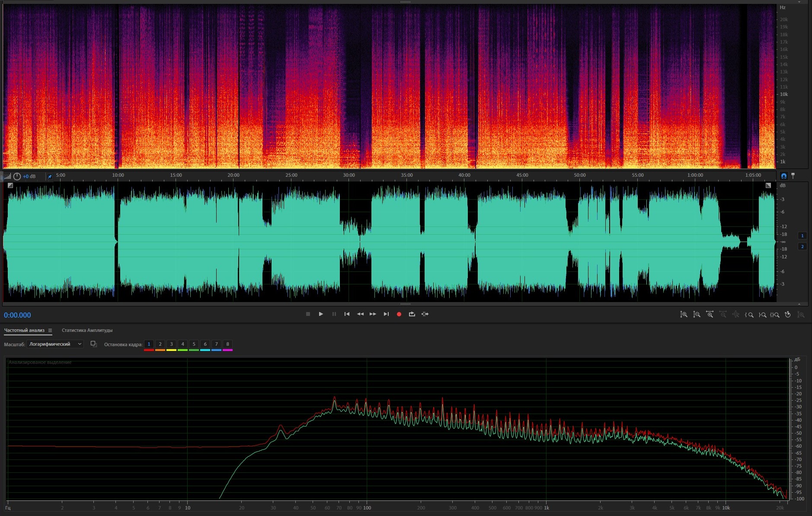The height and width of the screenshot is (516, 812).
Task: Click the Stop playback button
Action: click(x=308, y=314)
